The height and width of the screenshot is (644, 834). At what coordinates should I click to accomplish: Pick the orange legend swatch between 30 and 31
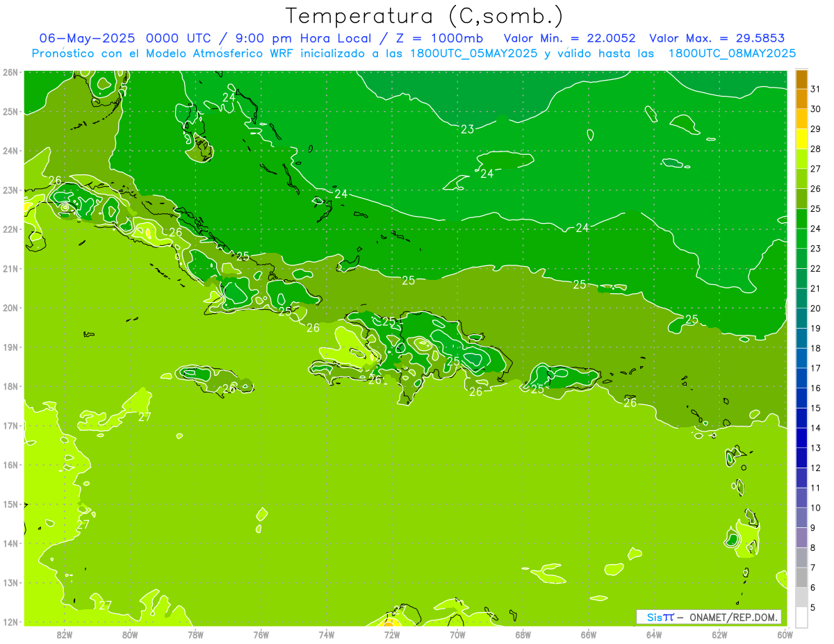[801, 99]
